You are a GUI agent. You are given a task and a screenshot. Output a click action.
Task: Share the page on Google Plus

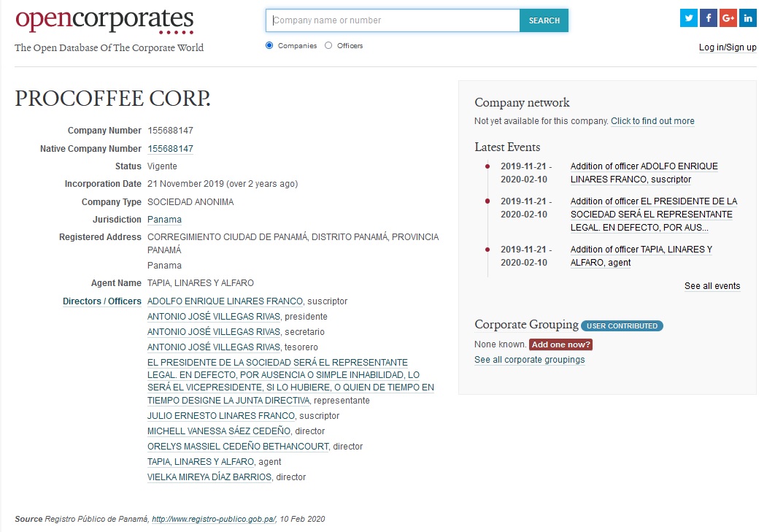coord(728,18)
